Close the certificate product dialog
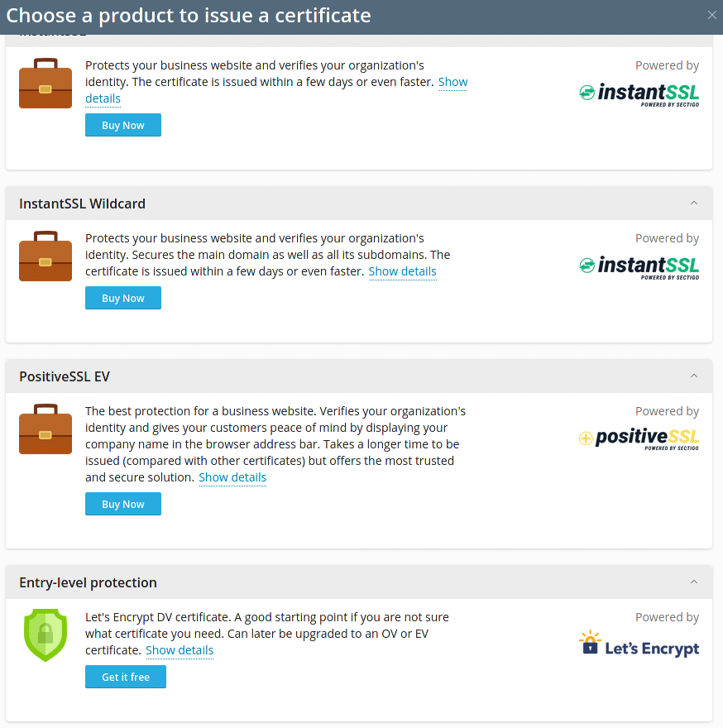This screenshot has height=728, width=723. [712, 16]
